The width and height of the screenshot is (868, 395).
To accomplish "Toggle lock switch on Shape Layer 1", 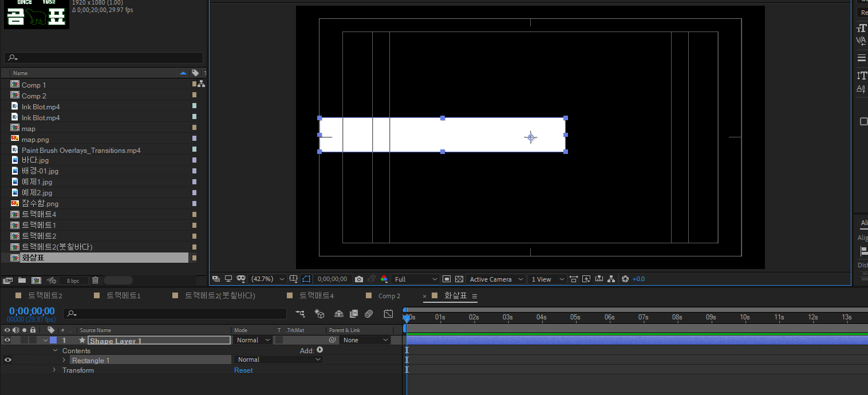I will 33,340.
